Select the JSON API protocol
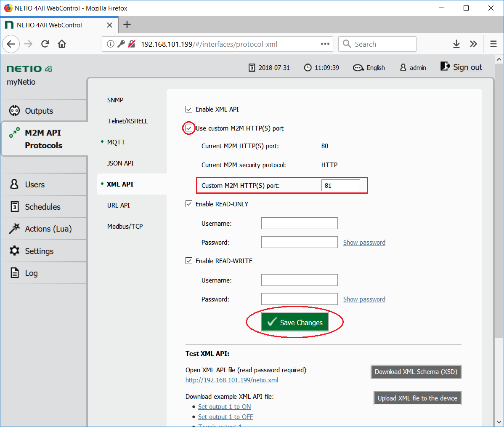The height and width of the screenshot is (427, 504). click(x=120, y=163)
